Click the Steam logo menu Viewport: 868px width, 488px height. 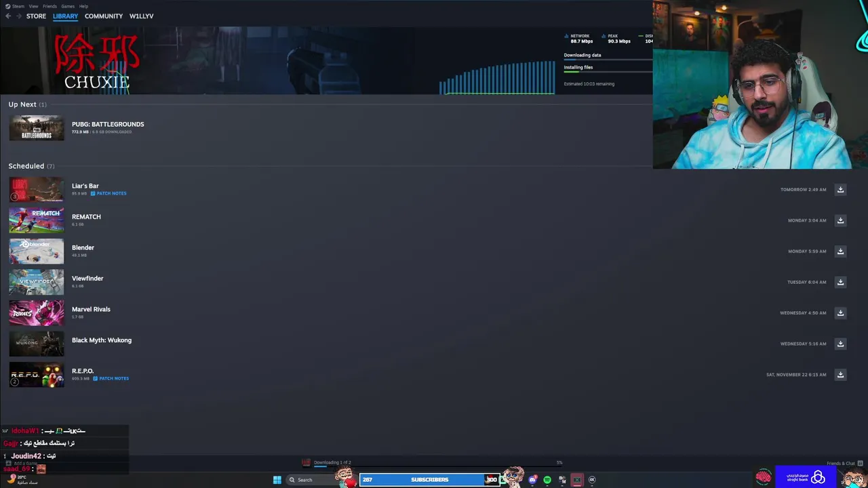15,6
